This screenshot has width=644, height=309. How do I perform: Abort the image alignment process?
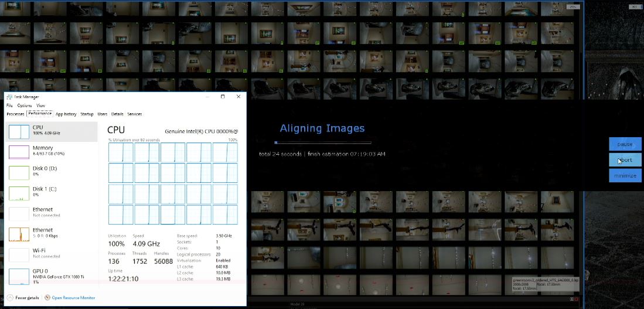[625, 160]
